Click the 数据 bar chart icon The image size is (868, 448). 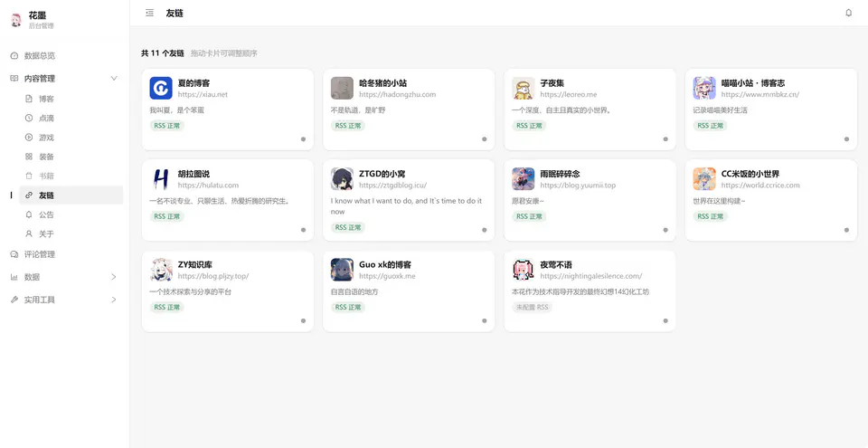pos(14,277)
